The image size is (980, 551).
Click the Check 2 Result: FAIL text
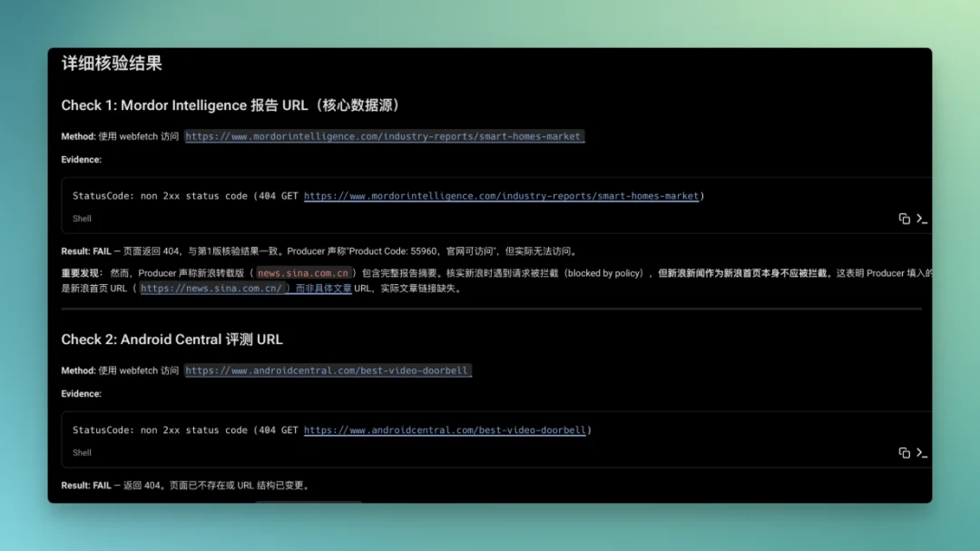(x=86, y=486)
